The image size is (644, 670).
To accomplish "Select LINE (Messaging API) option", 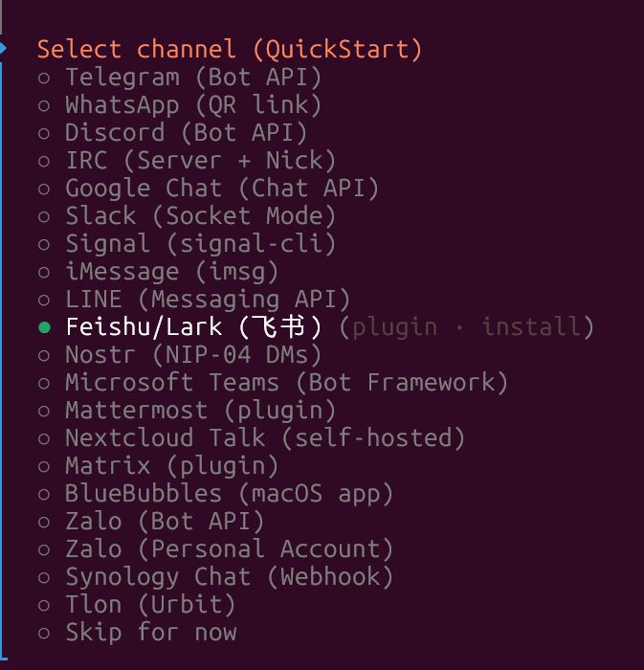I will click(207, 300).
